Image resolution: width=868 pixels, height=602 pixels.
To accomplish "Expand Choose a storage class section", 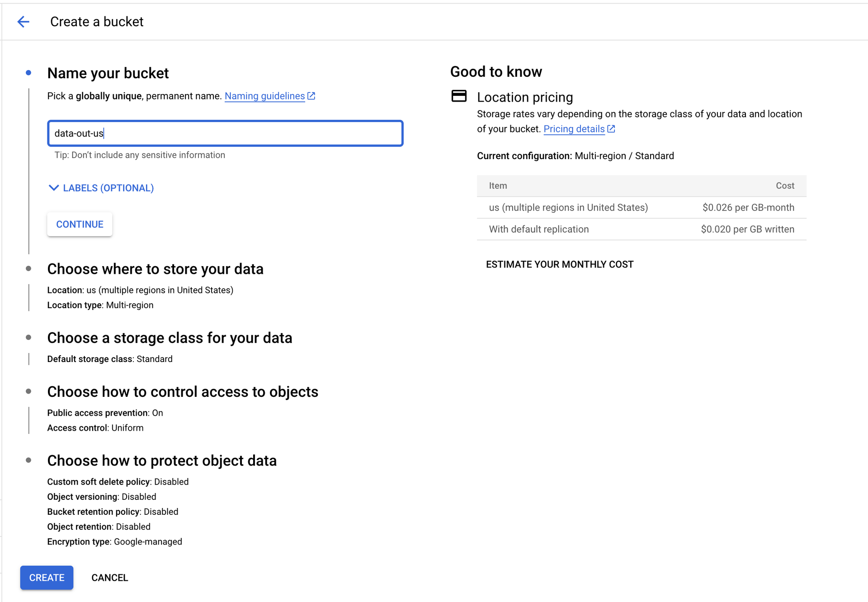I will (x=170, y=338).
